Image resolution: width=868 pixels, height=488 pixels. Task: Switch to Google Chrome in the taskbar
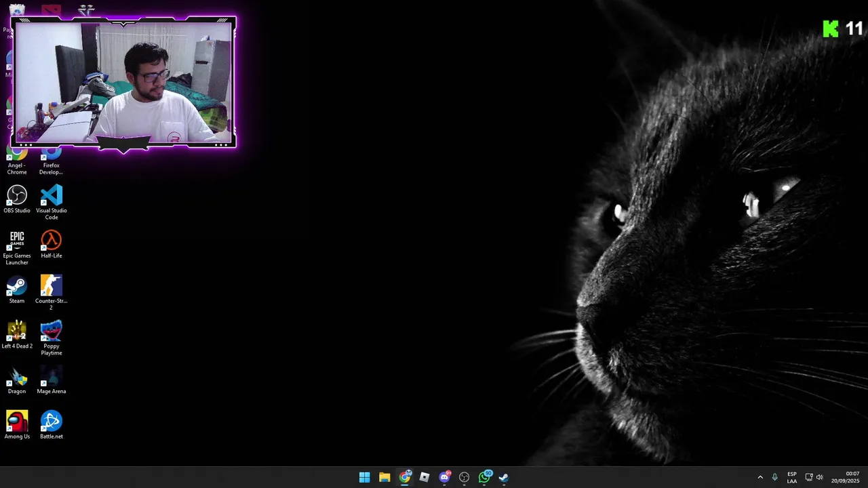tap(405, 477)
